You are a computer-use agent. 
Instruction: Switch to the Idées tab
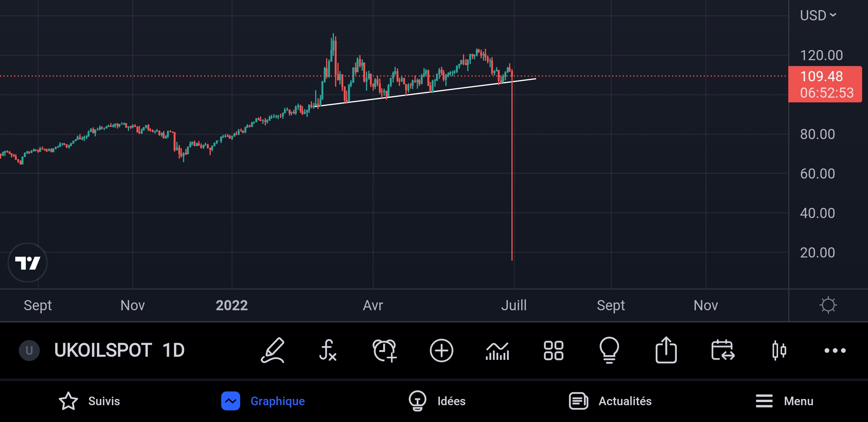437,401
